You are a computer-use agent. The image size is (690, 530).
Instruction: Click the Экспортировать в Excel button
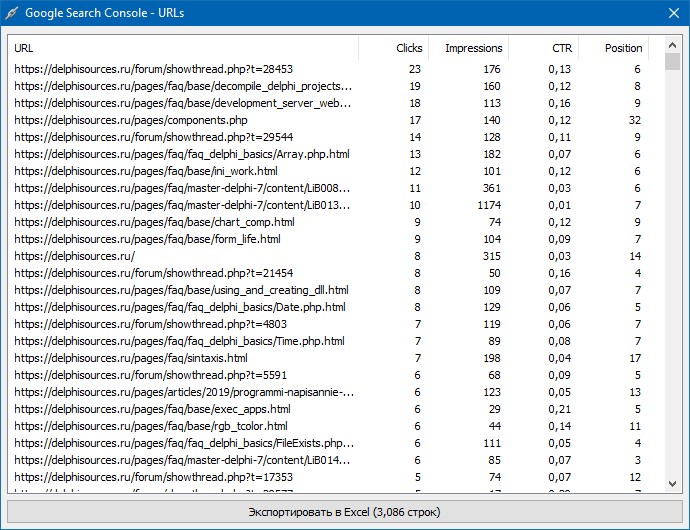point(344,512)
